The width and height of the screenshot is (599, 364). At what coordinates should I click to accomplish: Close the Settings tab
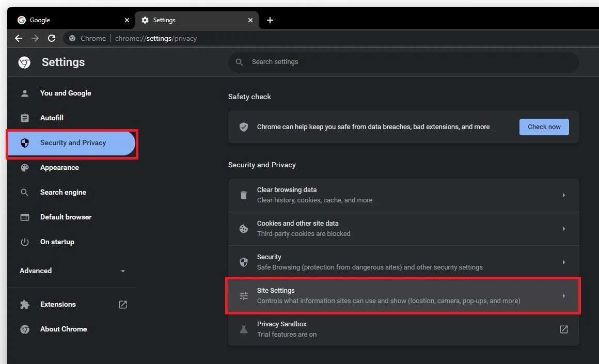(250, 20)
